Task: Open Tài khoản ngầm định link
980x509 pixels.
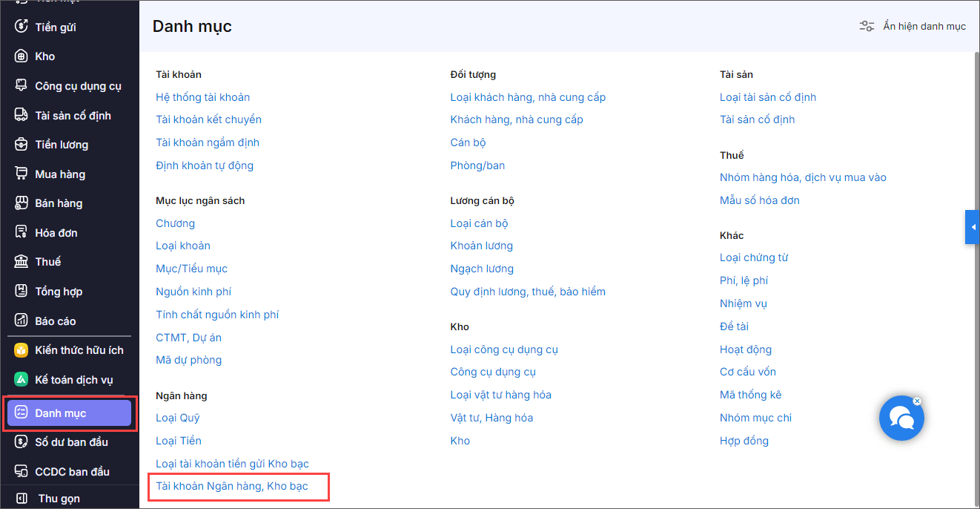Action: tap(208, 142)
